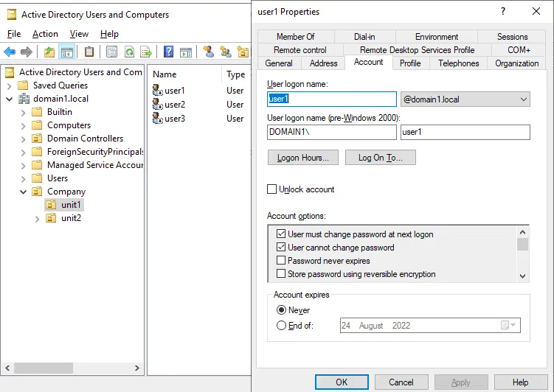
Task: Check the Password never expires option
Action: (281, 261)
